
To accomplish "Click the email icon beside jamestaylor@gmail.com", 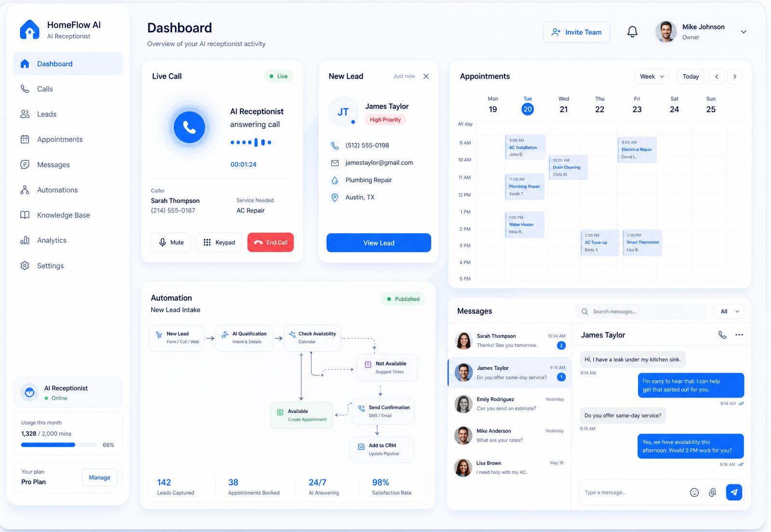I will tap(335, 163).
